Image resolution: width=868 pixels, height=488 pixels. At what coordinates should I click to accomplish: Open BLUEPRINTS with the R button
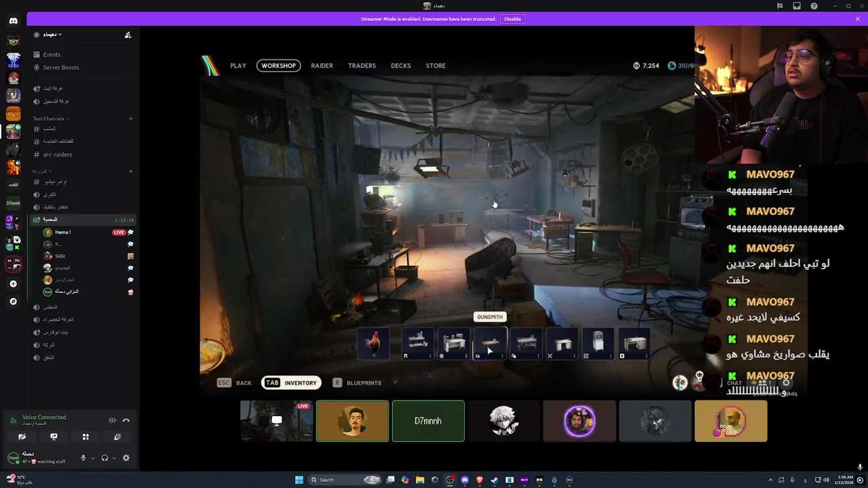point(357,383)
